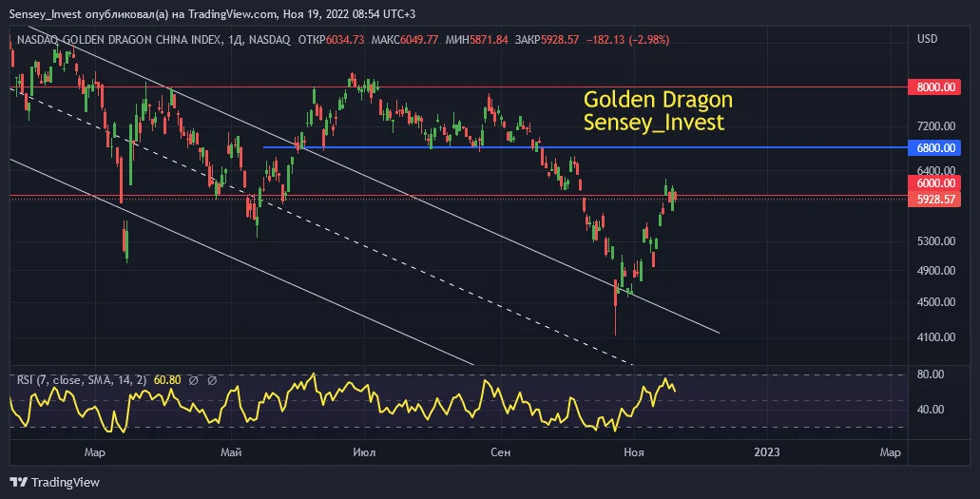Click the Ноя label on time axis
Screen dimensions: 980x499
634,452
